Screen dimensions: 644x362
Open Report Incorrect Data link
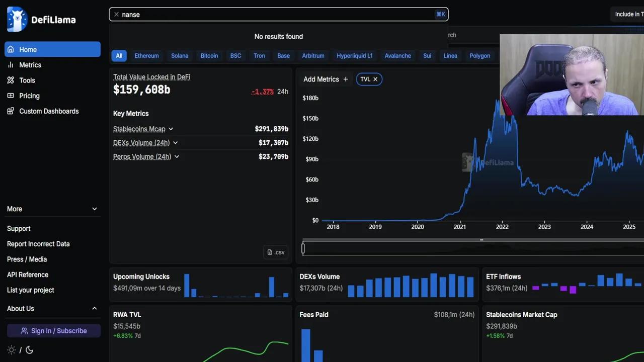[x=38, y=244]
